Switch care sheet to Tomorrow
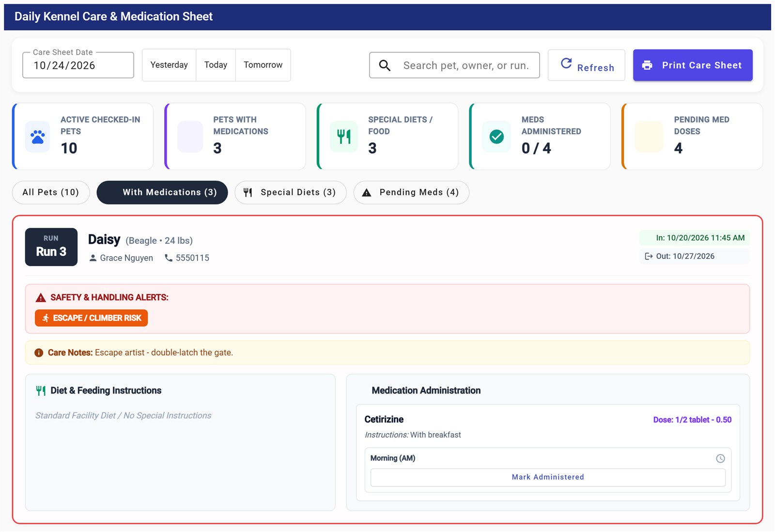 tap(263, 65)
